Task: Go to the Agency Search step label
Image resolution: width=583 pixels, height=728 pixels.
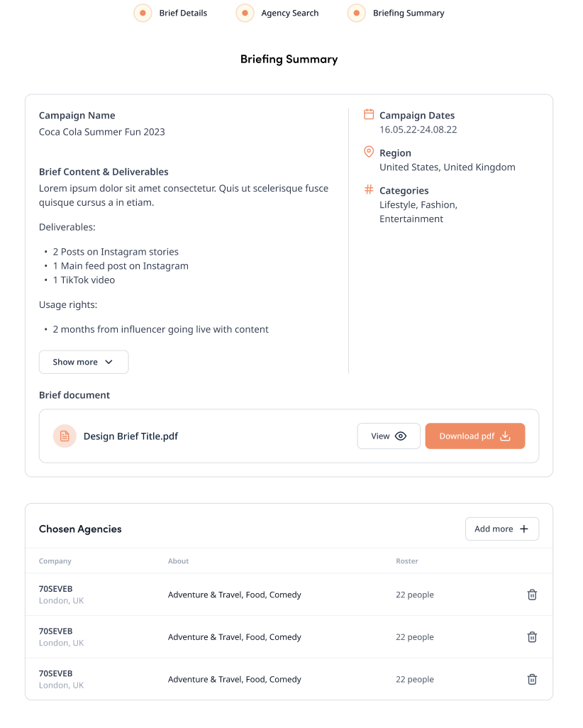Action: point(289,13)
